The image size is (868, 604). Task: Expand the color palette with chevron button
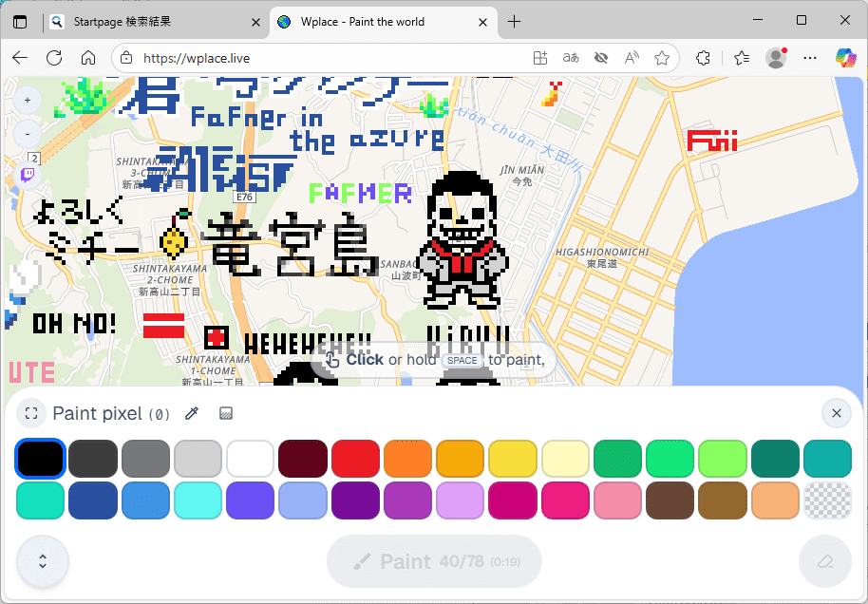(43, 561)
